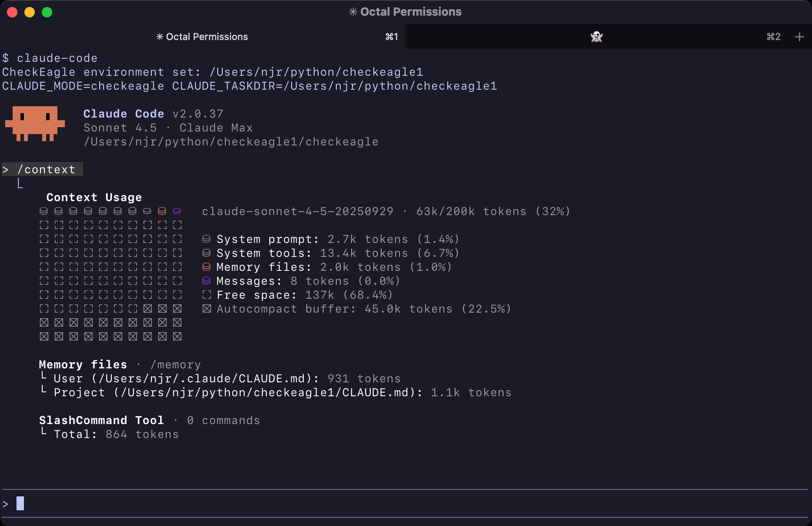
Task: Click the Autocompact buffer crossed-box icon
Action: [x=207, y=309]
